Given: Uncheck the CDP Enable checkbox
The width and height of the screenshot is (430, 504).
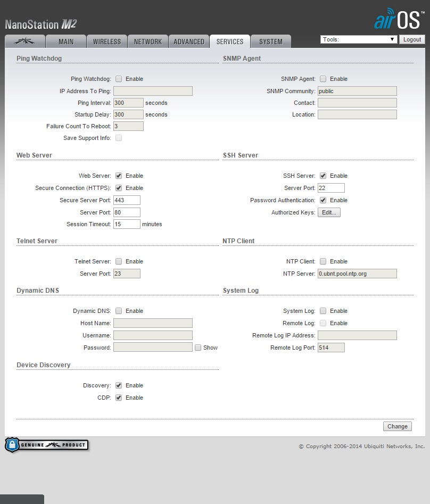Looking at the screenshot, I should (119, 398).
